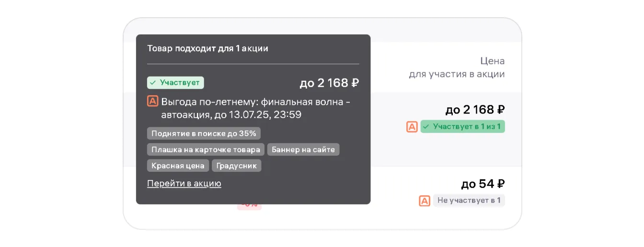Click the 'Участвует в 1 из 1' badge
Image resolution: width=644 pixels, height=247 pixels.
click(x=462, y=127)
